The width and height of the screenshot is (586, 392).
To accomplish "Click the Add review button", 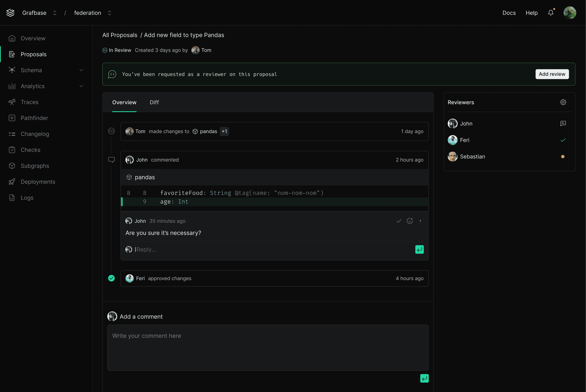I will point(552,74).
